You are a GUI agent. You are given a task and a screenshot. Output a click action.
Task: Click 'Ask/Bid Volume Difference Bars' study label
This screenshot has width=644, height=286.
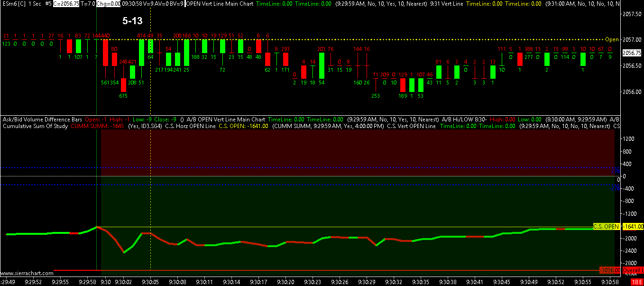pyautogui.click(x=42, y=120)
